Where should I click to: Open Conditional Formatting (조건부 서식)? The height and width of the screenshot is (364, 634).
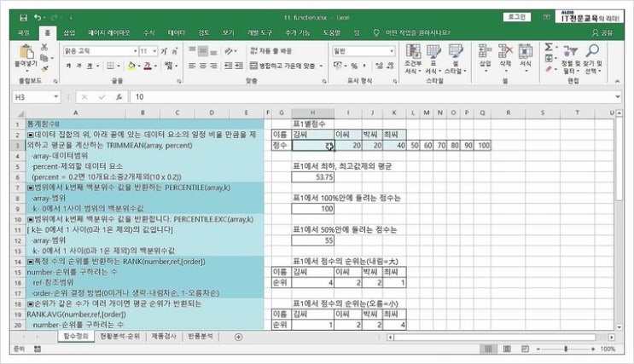tap(413, 60)
